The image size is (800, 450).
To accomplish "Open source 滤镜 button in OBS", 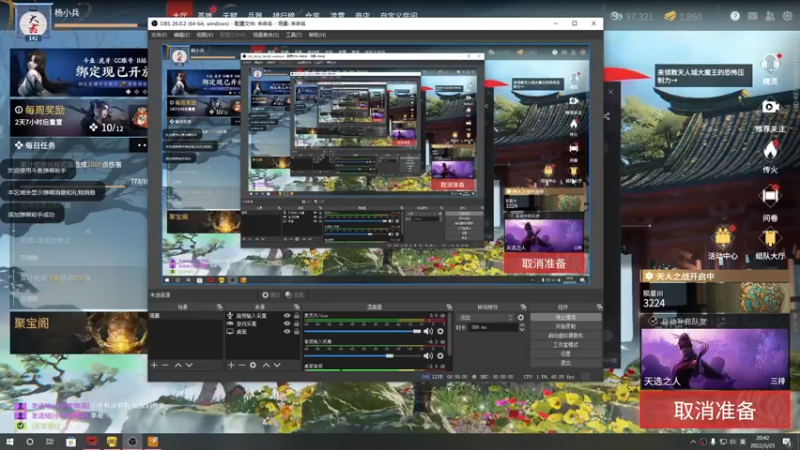I will 294,295.
